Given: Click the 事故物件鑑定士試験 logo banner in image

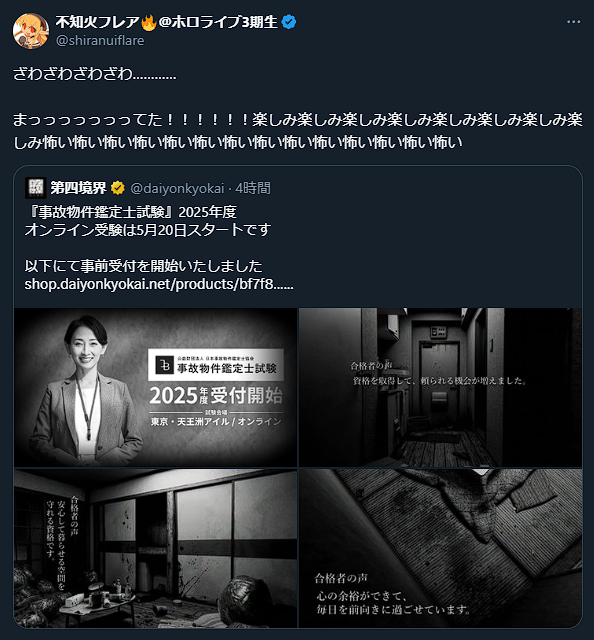Looking at the screenshot, I should tap(216, 364).
